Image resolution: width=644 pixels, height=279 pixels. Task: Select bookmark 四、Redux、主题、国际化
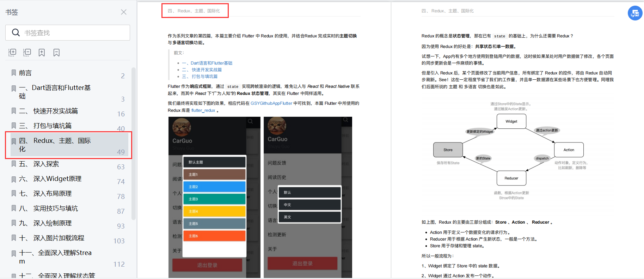pos(69,145)
